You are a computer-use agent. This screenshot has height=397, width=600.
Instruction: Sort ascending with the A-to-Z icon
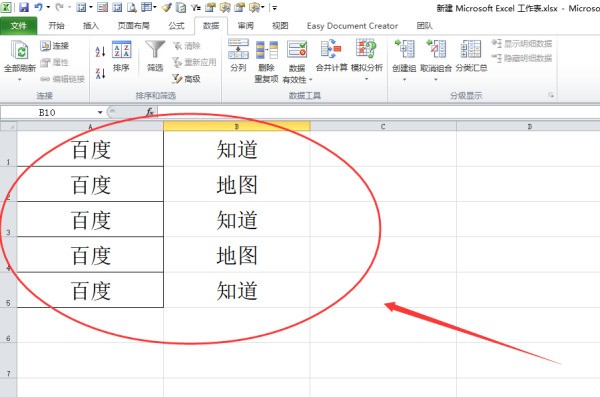(100, 52)
